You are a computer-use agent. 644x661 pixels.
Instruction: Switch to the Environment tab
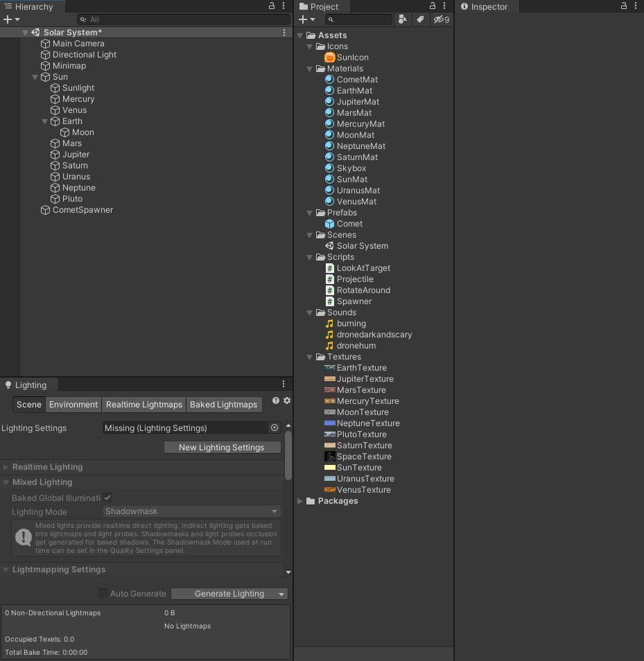tap(73, 405)
